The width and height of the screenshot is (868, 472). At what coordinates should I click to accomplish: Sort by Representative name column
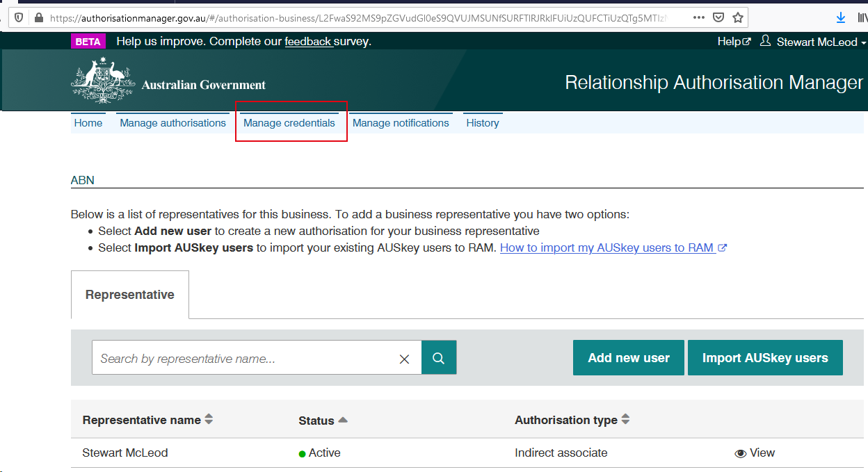(209, 420)
